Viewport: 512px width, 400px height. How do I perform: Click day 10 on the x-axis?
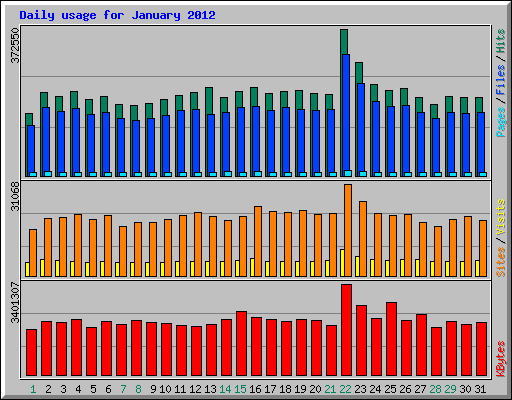coord(165,389)
